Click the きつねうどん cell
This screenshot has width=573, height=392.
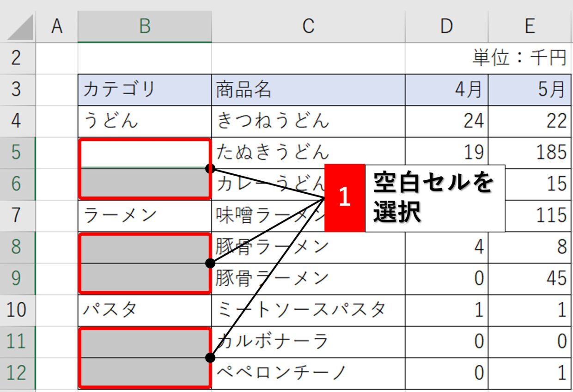[308, 121]
